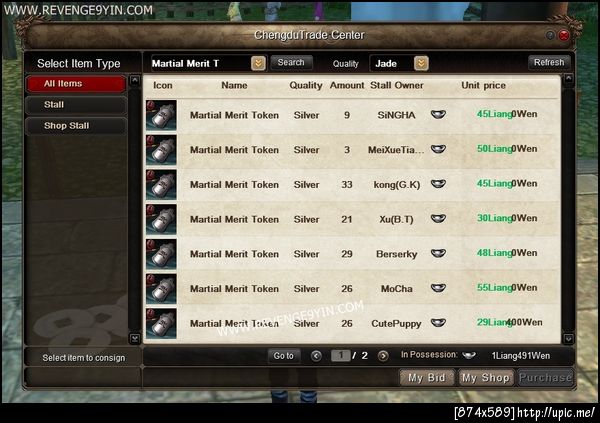Image resolution: width=600 pixels, height=423 pixels.
Task: Open the Jade quality dropdown
Action: (421, 63)
